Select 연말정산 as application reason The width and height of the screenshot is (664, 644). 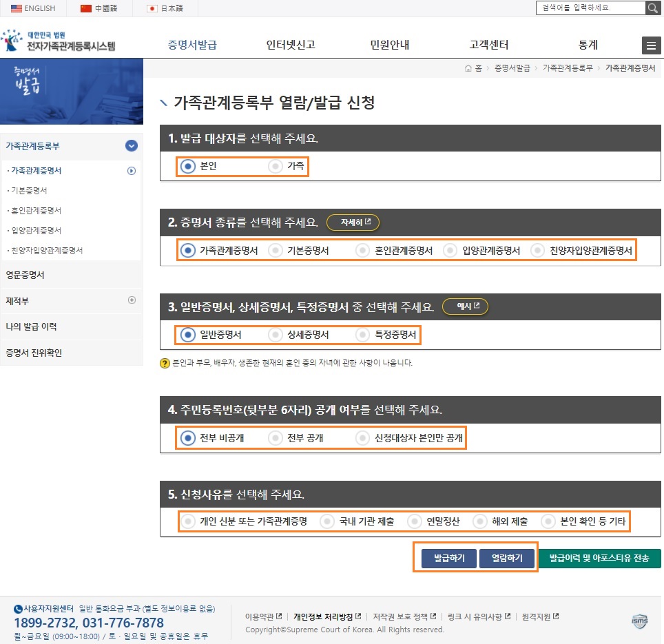(415, 521)
